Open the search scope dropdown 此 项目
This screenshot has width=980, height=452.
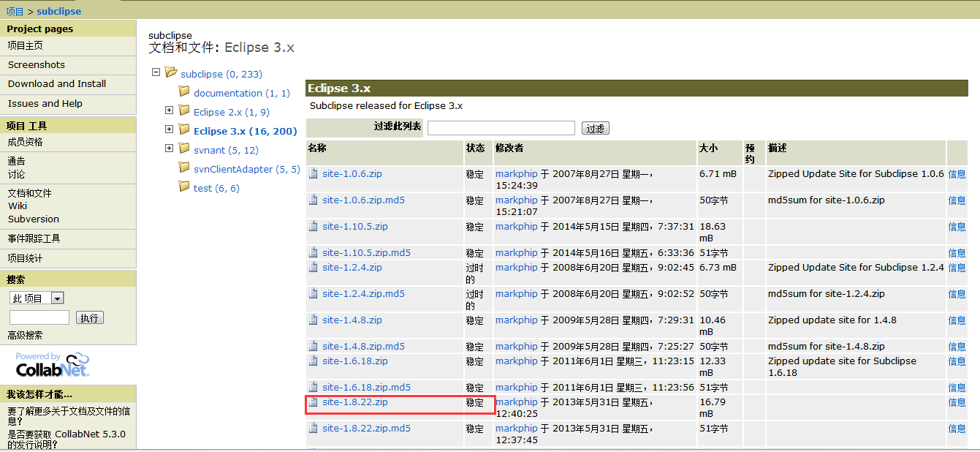point(37,298)
